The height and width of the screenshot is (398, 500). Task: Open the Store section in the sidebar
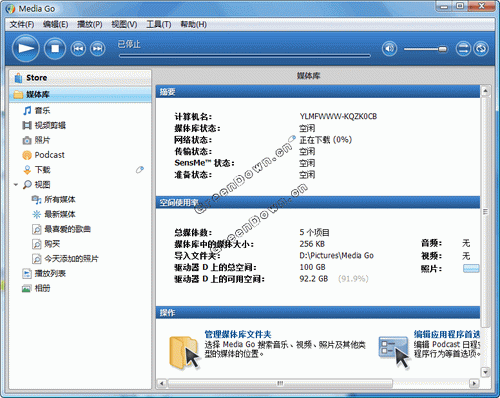click(x=80, y=78)
